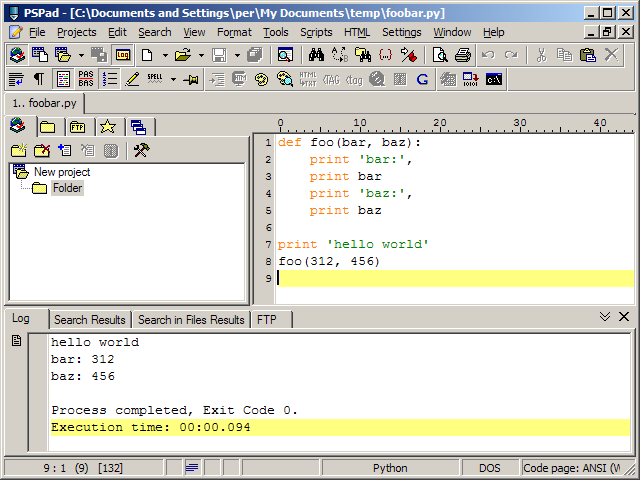Open the Search menu
Screen dimensions: 640x480
click(155, 32)
